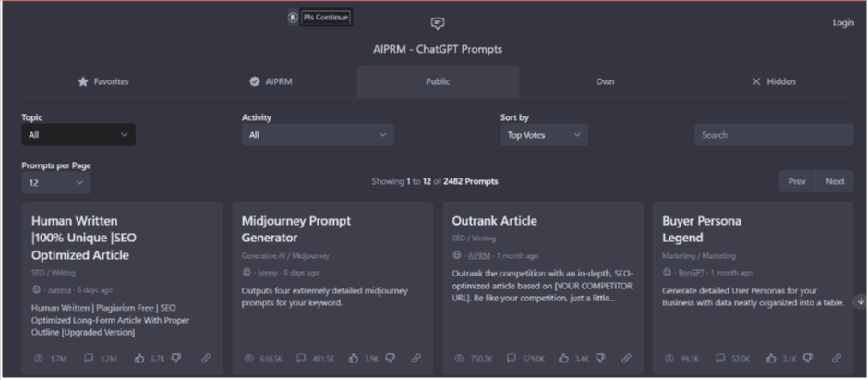This screenshot has width=868, height=380.
Task: Downvote the Midjourney Prompt Generator
Action: (391, 359)
